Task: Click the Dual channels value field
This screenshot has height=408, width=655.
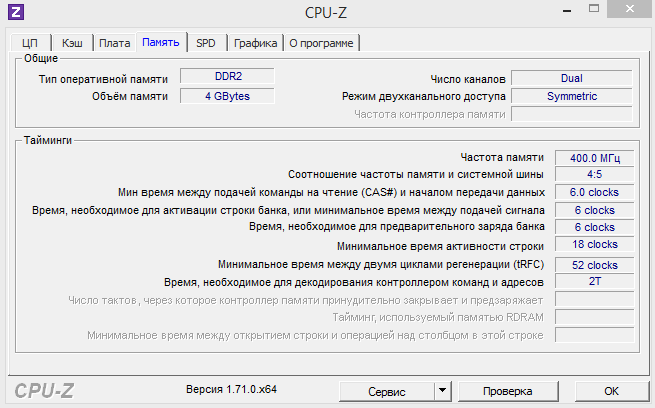Action: pyautogui.click(x=572, y=79)
